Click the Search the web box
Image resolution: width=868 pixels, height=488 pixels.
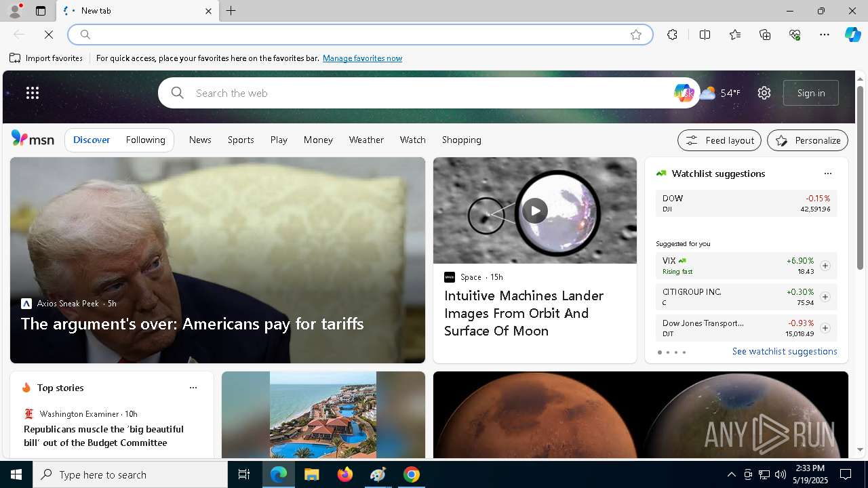tap(427, 93)
